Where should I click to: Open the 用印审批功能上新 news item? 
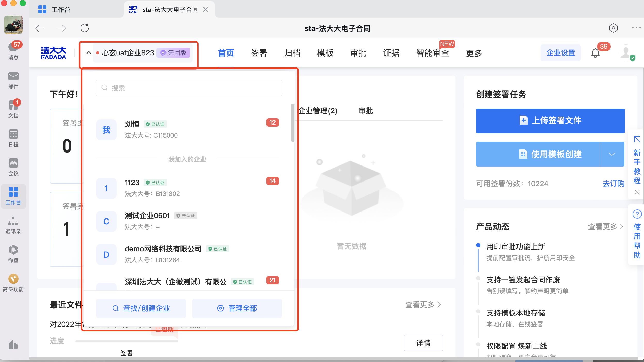click(516, 247)
